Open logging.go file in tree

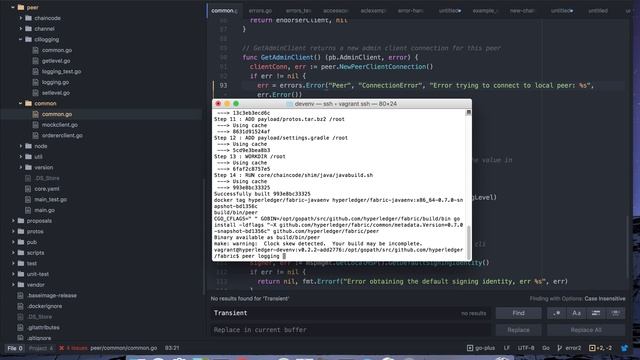pyautogui.click(x=55, y=82)
